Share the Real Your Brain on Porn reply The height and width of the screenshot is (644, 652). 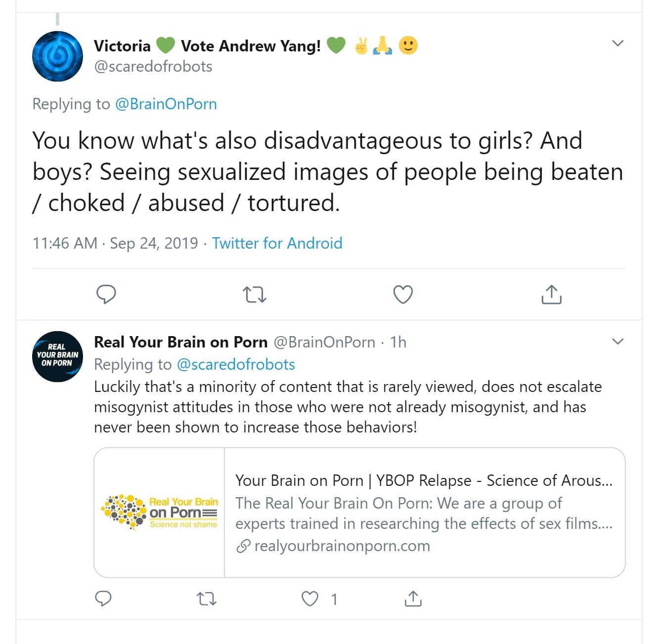[413, 599]
